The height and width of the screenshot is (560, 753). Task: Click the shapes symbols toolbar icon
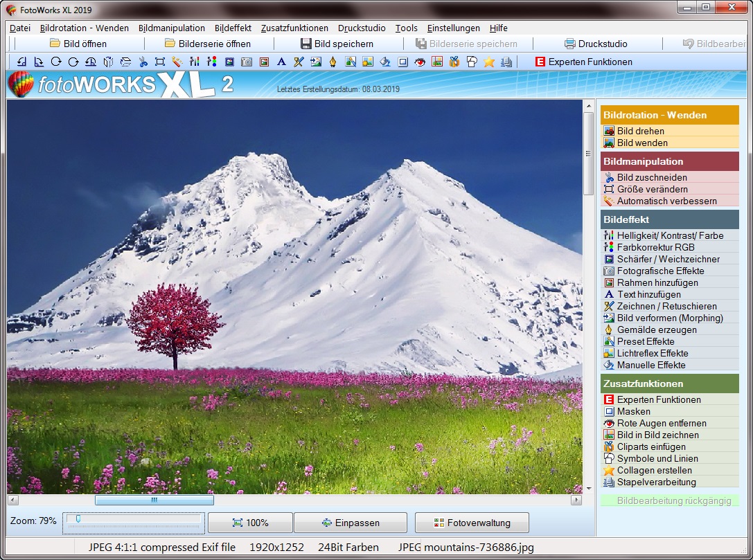pos(472,62)
